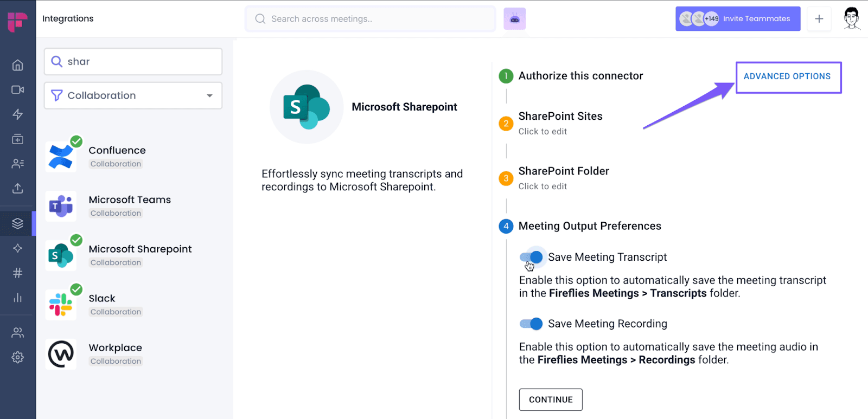This screenshot has height=419, width=868.
Task: Click the +149 teammates avatar badge
Action: point(711,18)
